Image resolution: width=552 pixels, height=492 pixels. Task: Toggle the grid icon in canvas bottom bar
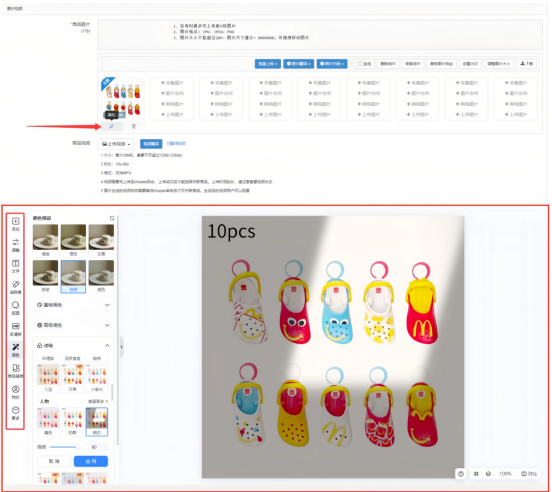tap(476, 474)
